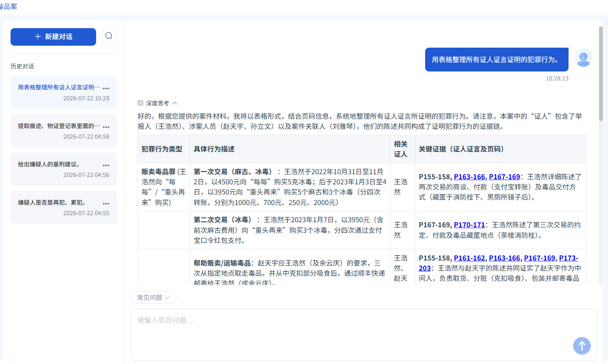Open history conversation 用表格整理所有证人证言证明
This screenshot has width=608, height=364.
(64, 93)
